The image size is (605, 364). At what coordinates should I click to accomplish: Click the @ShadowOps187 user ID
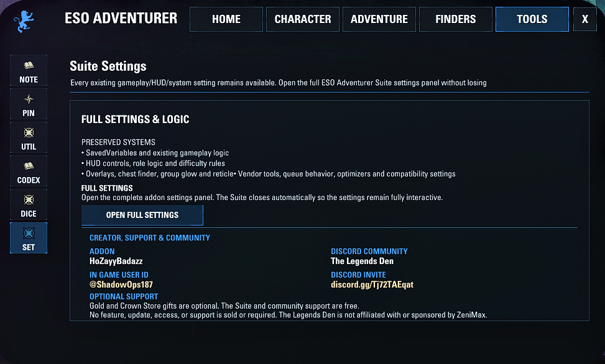click(121, 284)
